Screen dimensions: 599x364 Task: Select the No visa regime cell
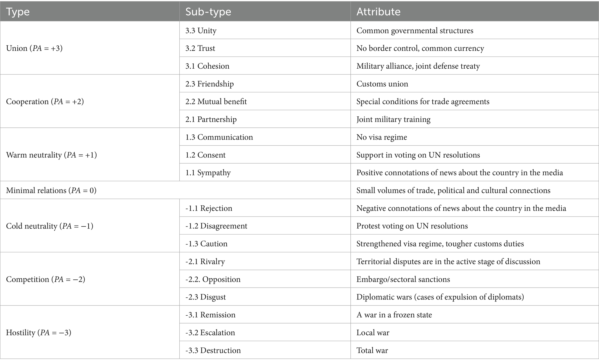click(x=381, y=137)
